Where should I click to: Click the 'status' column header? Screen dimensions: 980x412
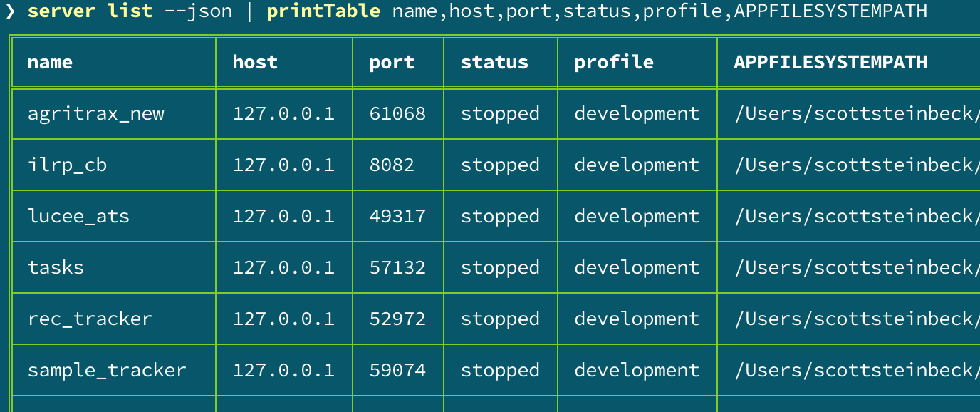(494, 63)
